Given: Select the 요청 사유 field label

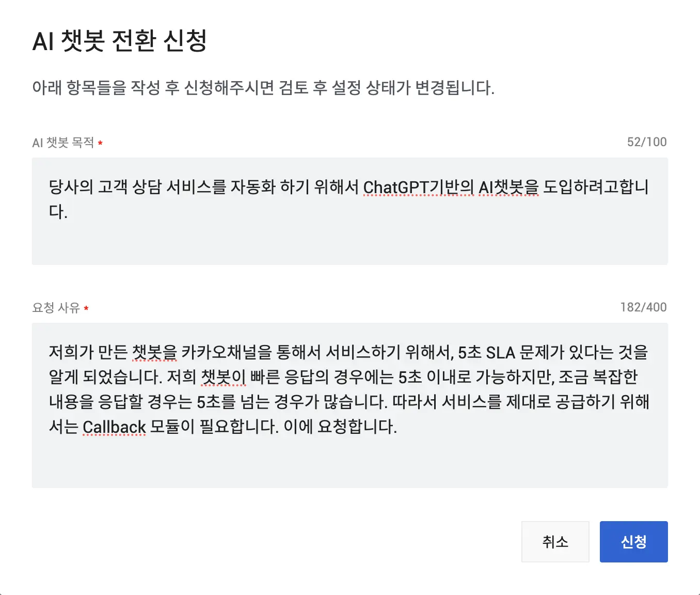Looking at the screenshot, I should tap(56, 308).
